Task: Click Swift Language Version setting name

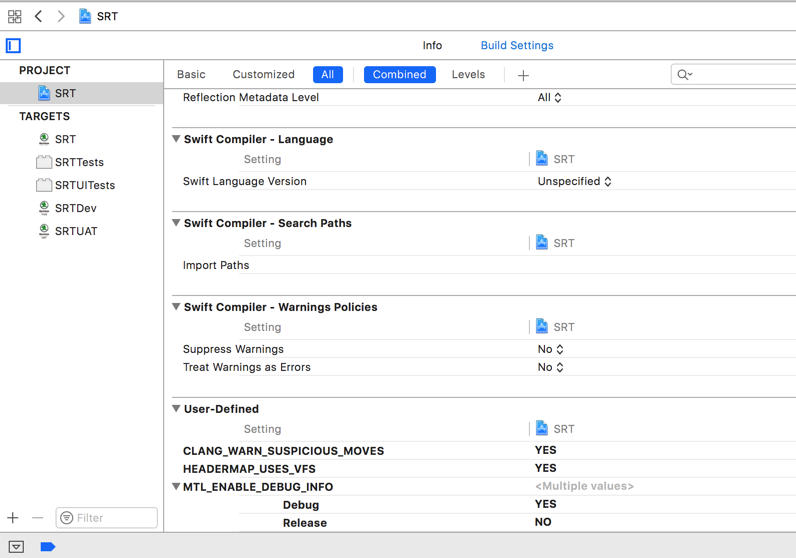Action: pos(245,181)
